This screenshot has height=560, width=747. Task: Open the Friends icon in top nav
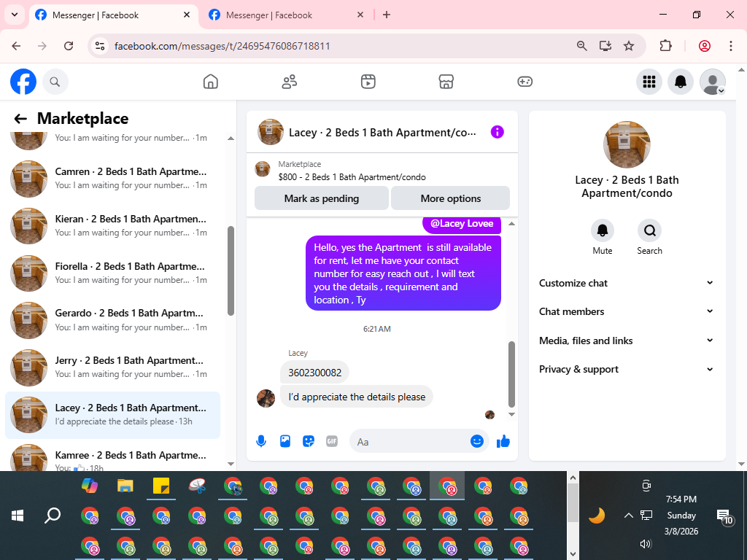tap(289, 82)
